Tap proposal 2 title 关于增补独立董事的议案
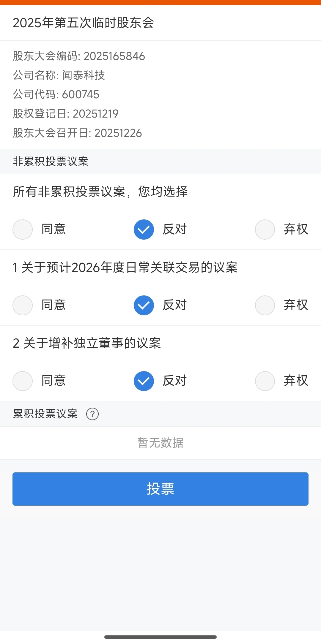 tap(87, 343)
